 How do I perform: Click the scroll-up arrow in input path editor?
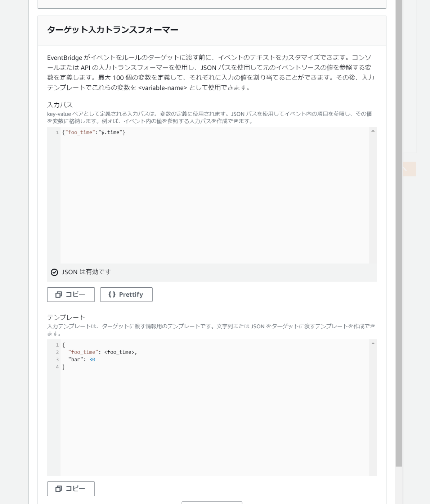point(373,131)
